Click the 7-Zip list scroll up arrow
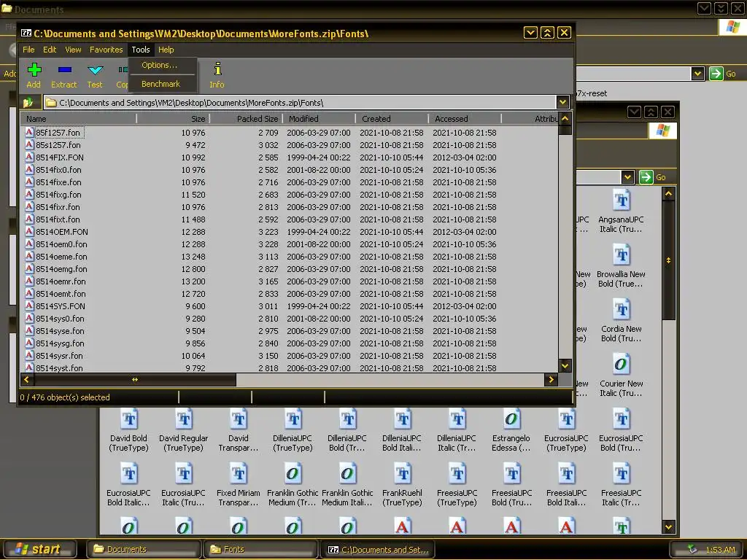747x560 pixels. 565,119
